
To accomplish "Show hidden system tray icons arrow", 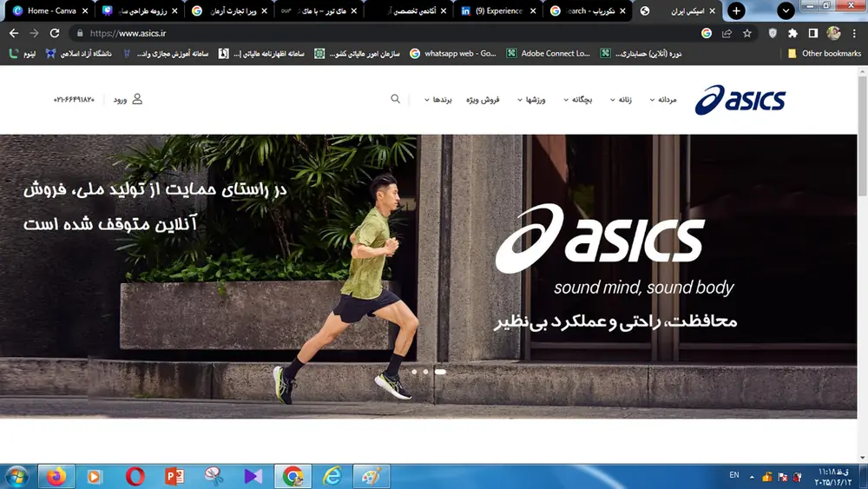I will (x=752, y=476).
